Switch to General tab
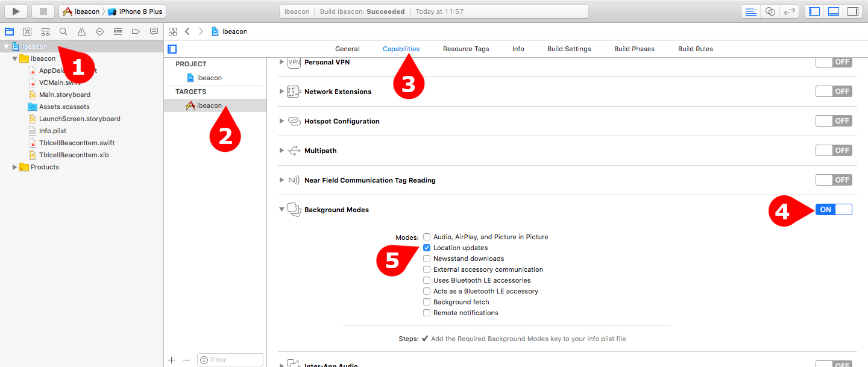The image size is (868, 367). (x=347, y=49)
